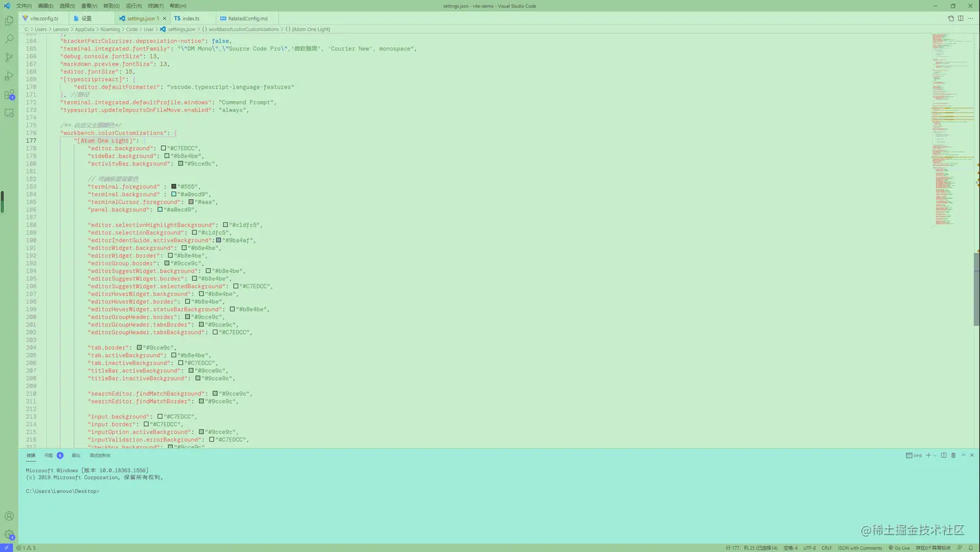
Task: Create a new terminal with the plus icon
Action: point(928,455)
